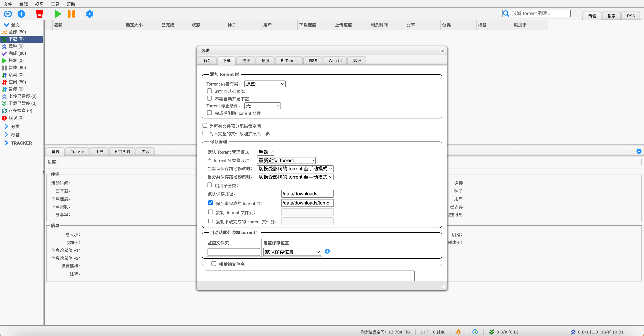644x336 pixels.
Task: Switch to 高级 options tab
Action: 357,61
